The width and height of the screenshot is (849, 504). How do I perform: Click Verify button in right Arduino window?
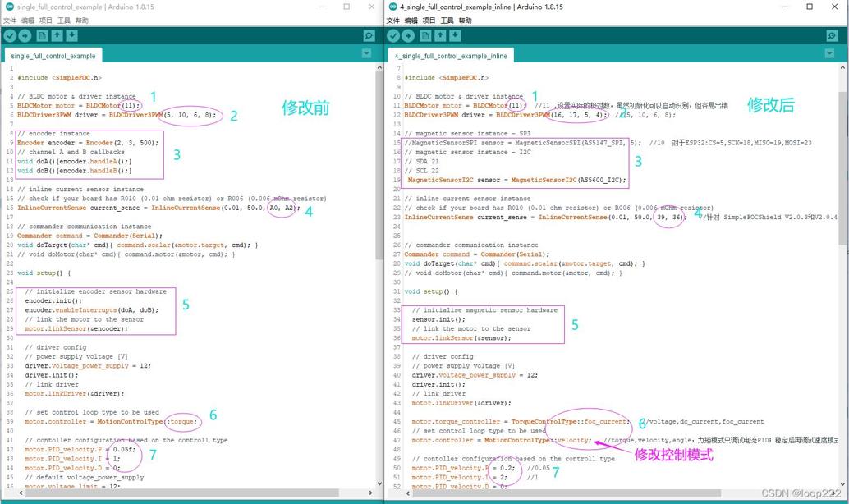[393, 36]
